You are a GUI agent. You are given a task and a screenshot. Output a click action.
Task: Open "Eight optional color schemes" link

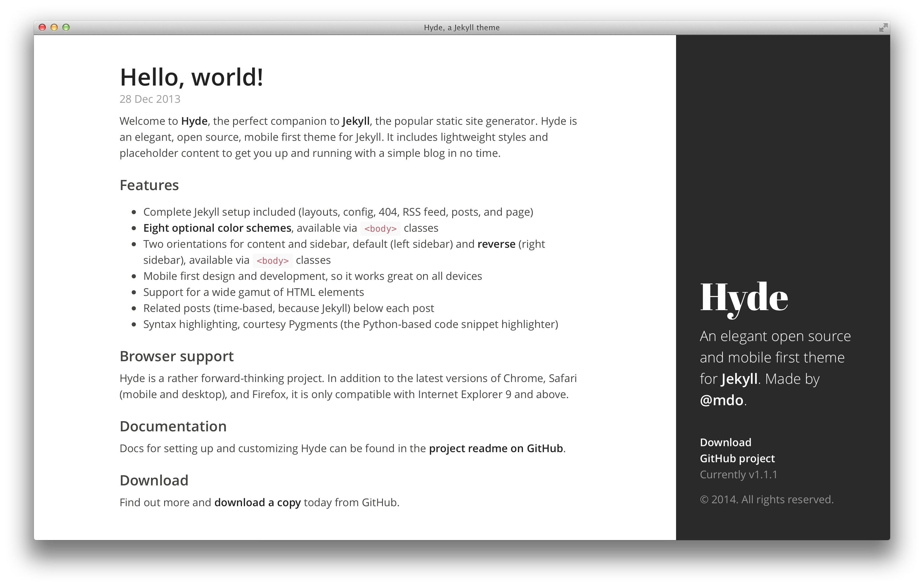[217, 228]
